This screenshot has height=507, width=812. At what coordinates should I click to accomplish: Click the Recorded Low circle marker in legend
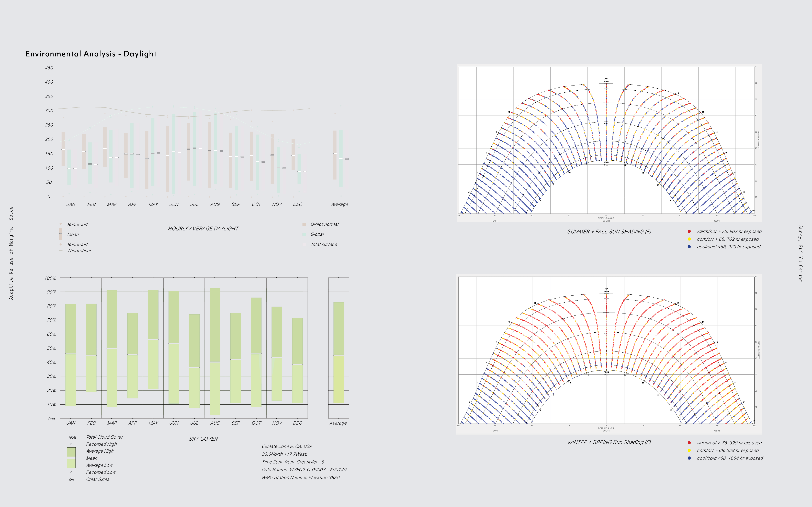tap(71, 472)
